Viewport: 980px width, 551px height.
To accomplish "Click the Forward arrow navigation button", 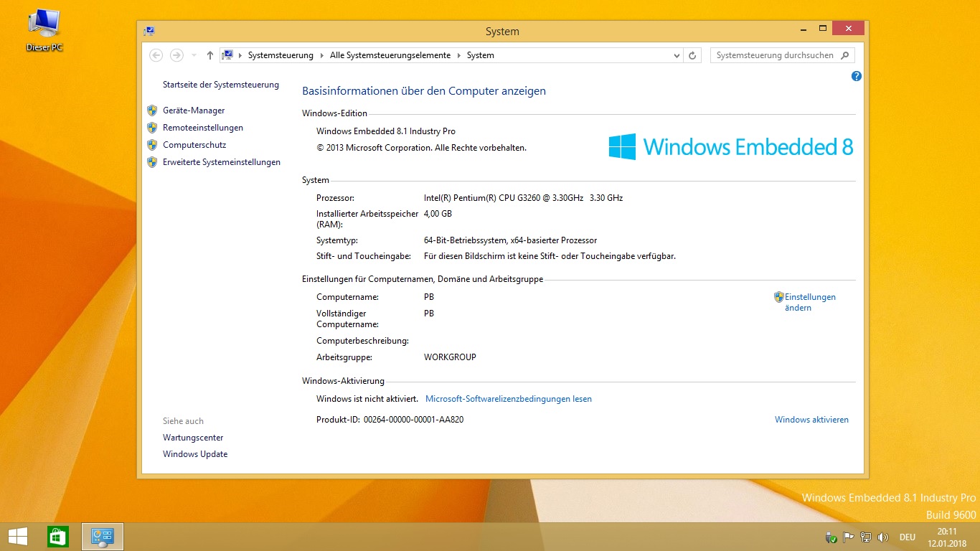I will 176,55.
